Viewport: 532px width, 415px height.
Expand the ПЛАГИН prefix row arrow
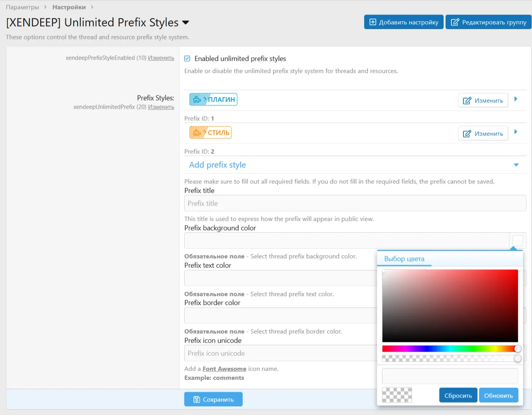click(x=516, y=99)
